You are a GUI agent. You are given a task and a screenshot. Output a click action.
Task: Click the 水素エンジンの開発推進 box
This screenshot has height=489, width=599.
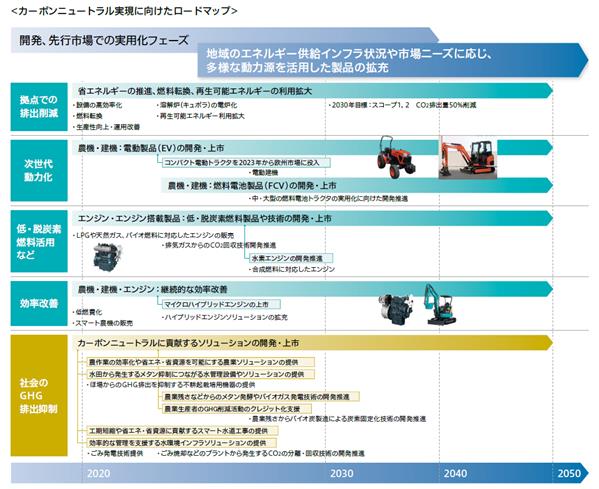[291, 258]
